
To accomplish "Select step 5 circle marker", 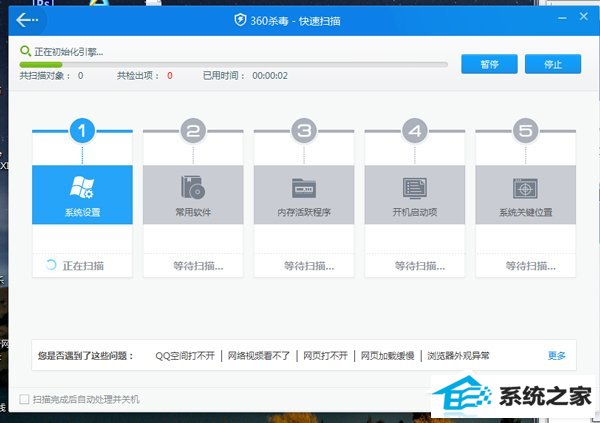I will (525, 131).
